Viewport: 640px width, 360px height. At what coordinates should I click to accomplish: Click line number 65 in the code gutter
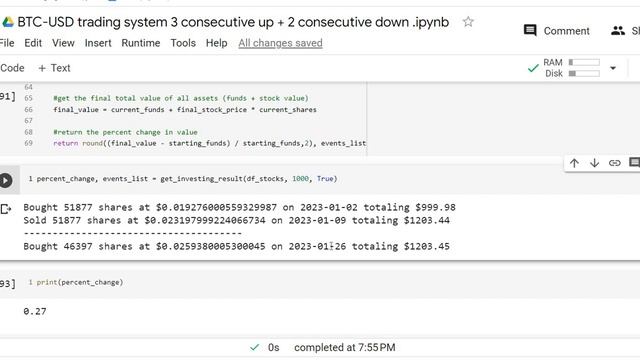tap(28, 98)
